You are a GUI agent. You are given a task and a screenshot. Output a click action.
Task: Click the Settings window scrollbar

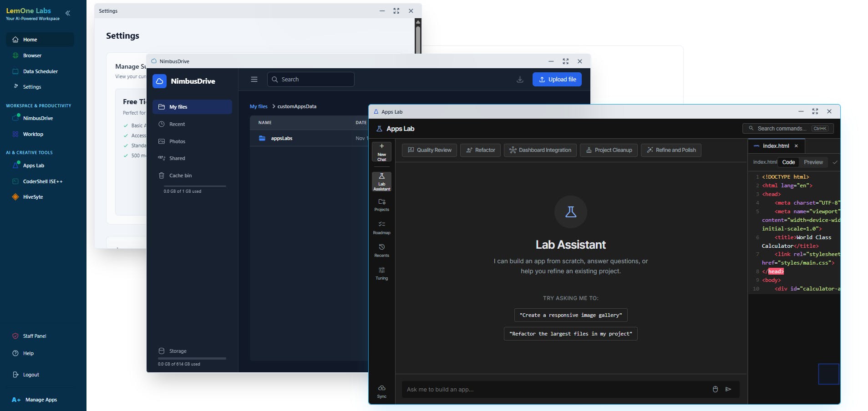tap(418, 40)
